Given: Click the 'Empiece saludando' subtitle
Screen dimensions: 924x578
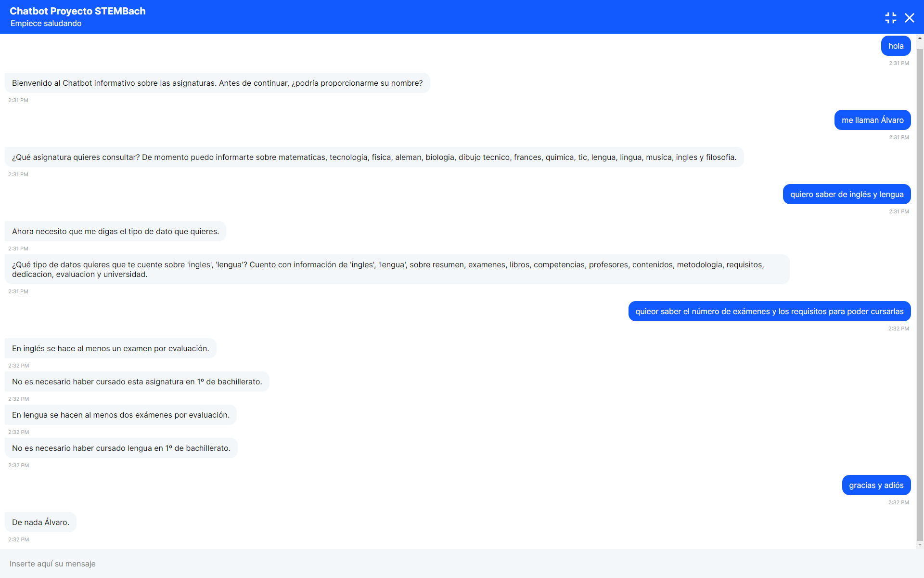Looking at the screenshot, I should point(46,23).
